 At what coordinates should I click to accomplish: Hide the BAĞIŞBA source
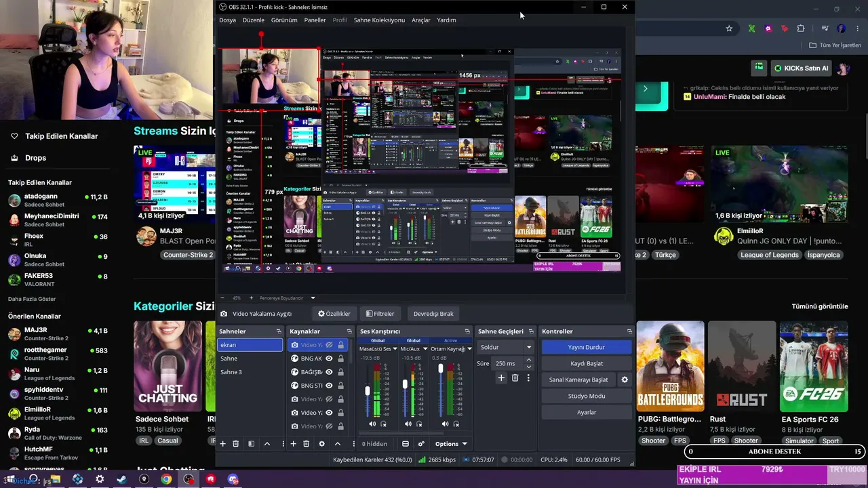[x=329, y=372]
